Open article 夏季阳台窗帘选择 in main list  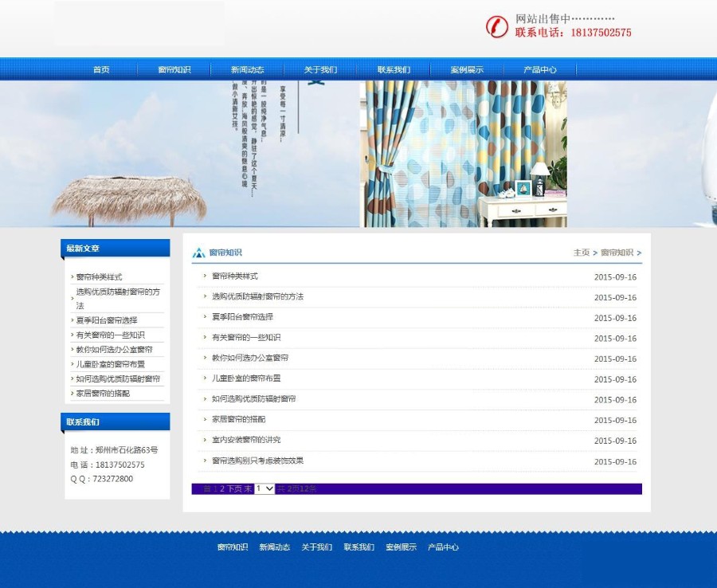click(242, 317)
